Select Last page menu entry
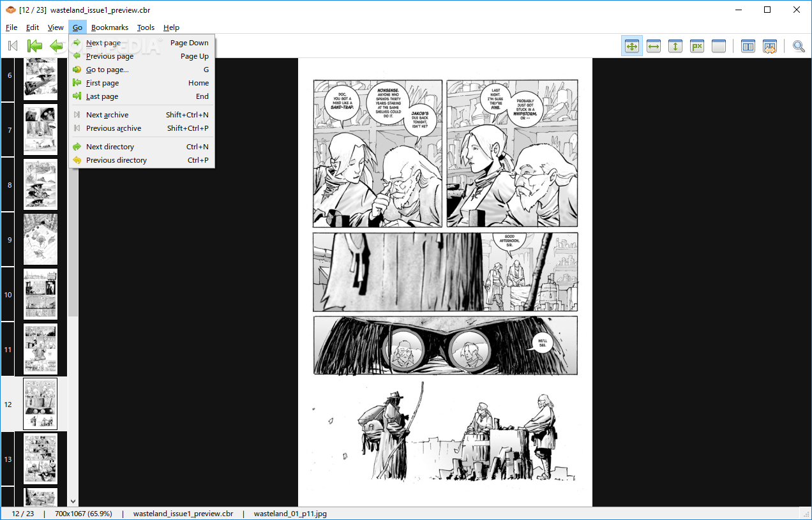This screenshot has height=520, width=812. (142, 96)
